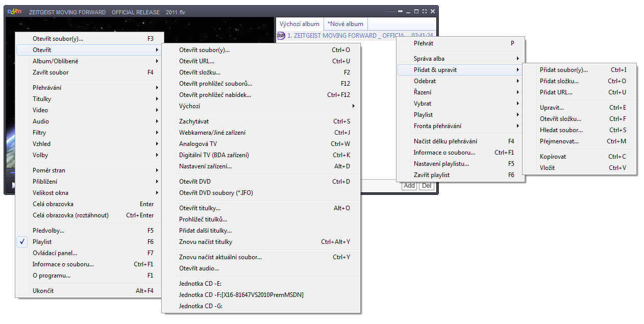Choose Otevřít DVD from the menu
Screen dimensions: 644x324
pyautogui.click(x=195, y=182)
